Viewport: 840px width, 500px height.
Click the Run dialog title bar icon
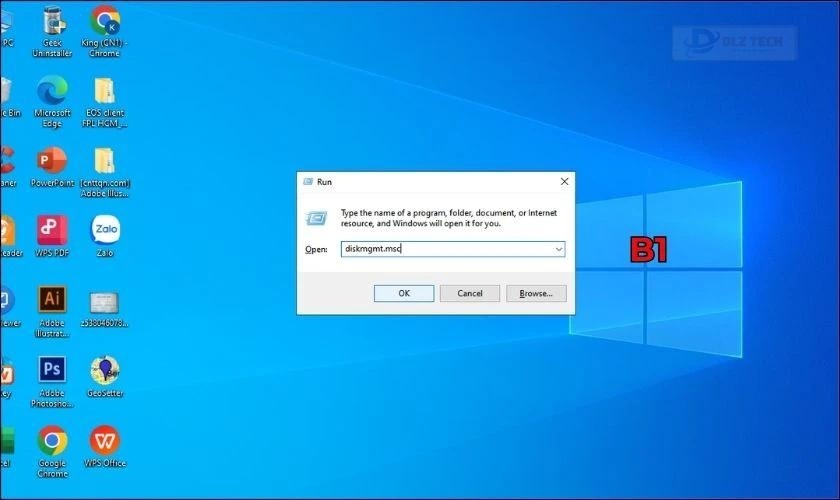click(x=308, y=182)
